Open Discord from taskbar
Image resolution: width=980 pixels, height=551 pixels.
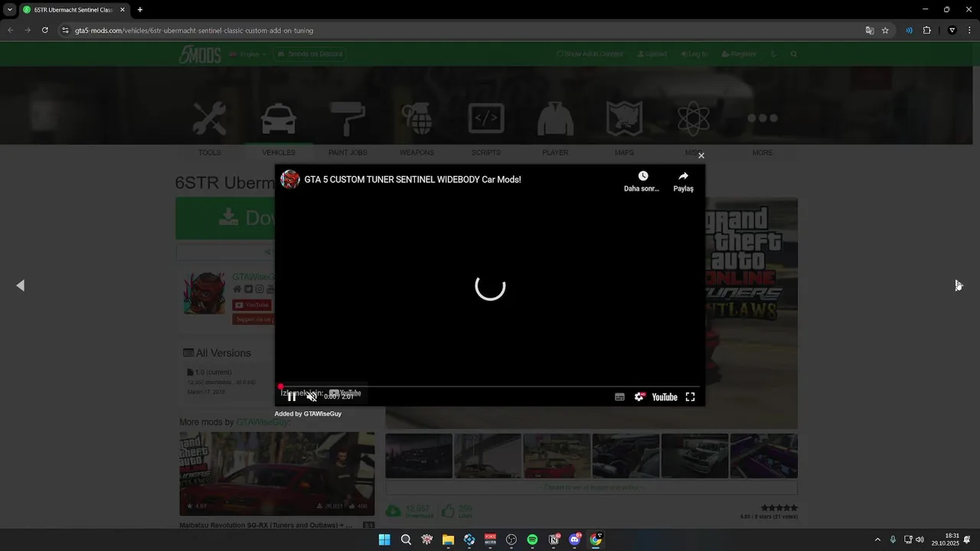coord(575,540)
